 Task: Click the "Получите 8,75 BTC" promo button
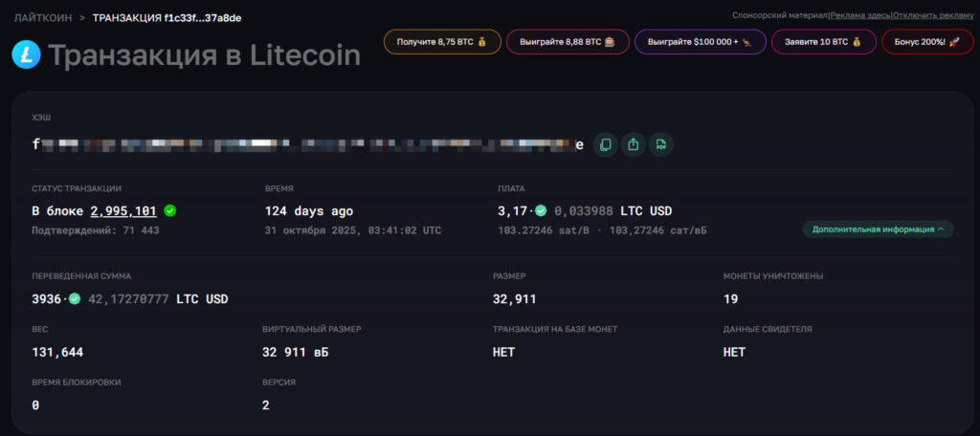tap(441, 42)
